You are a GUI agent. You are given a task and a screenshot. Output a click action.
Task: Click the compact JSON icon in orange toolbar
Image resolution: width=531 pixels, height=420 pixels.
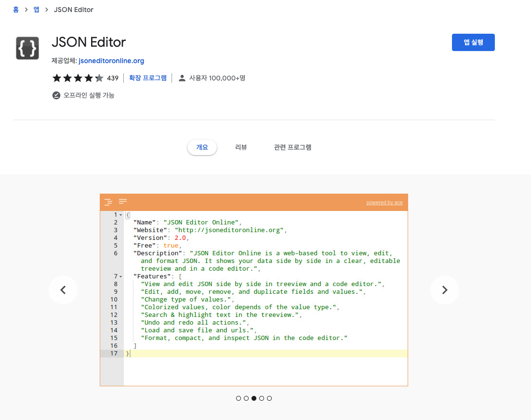123,201
